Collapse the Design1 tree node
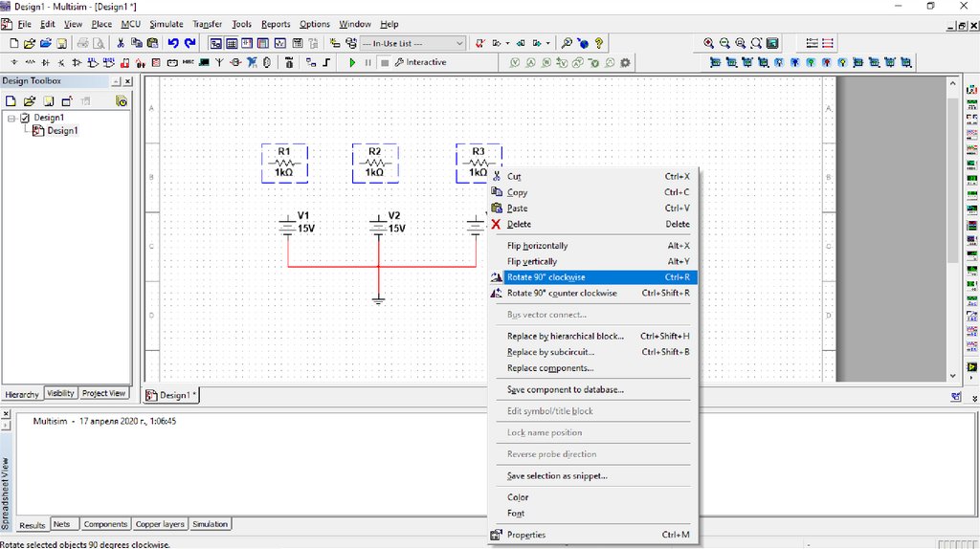Screen dimensions: 980x549 [x=11, y=118]
